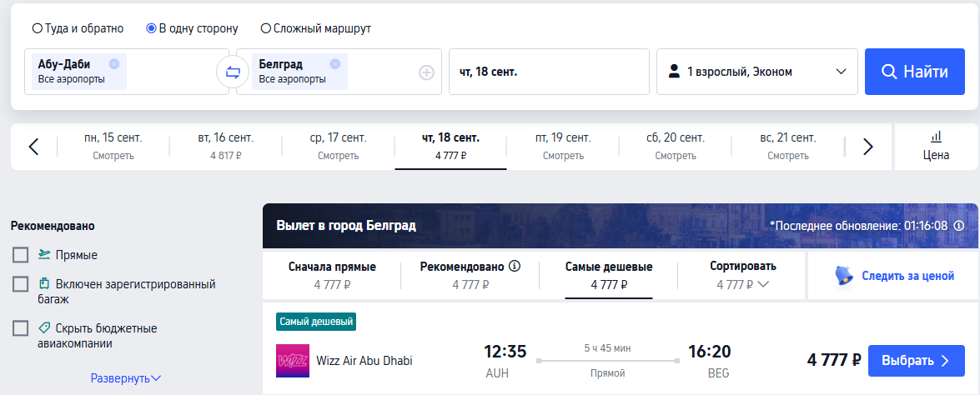
Task: Open passengers and class dropdown
Action: pos(756,72)
